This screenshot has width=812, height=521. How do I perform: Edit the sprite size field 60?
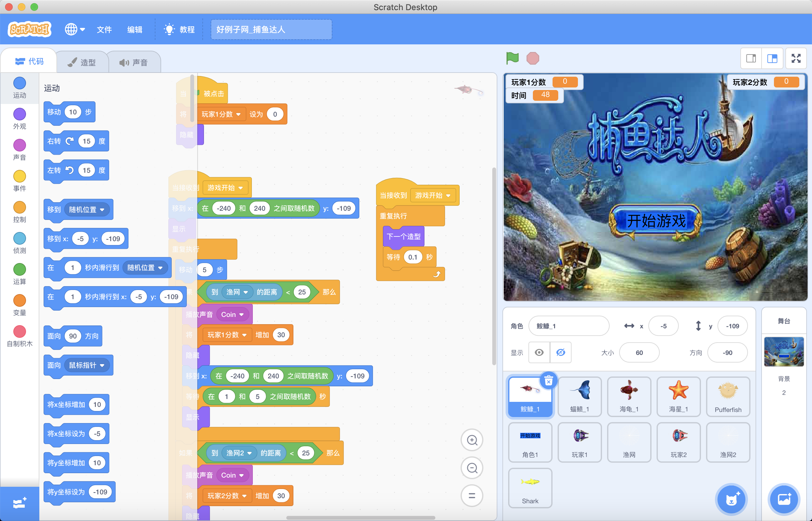(x=639, y=352)
